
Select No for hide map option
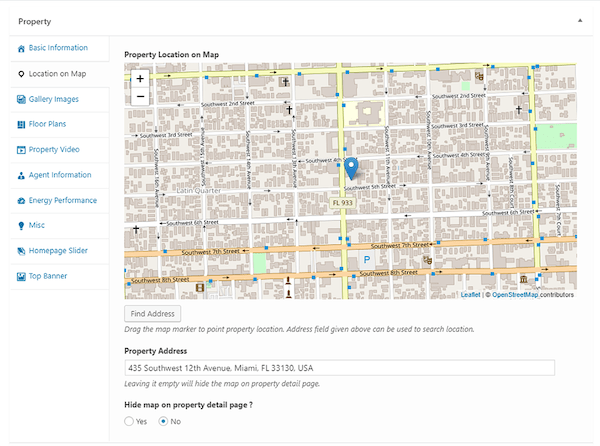coord(163,421)
